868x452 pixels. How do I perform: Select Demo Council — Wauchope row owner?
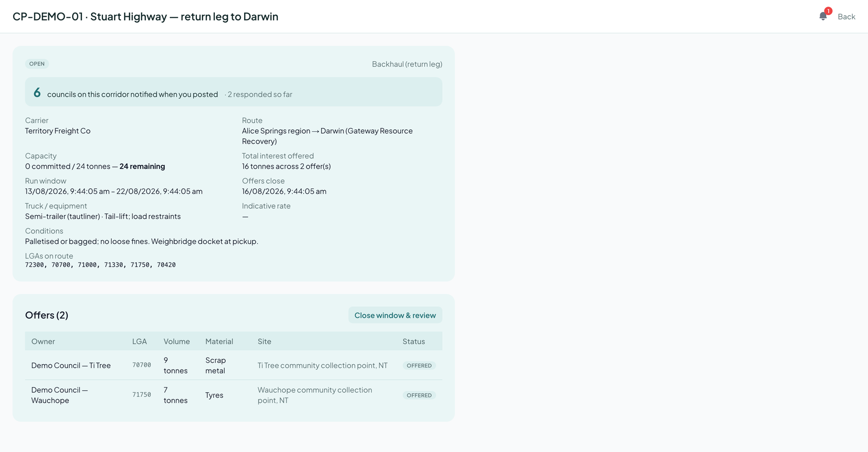[x=60, y=395]
